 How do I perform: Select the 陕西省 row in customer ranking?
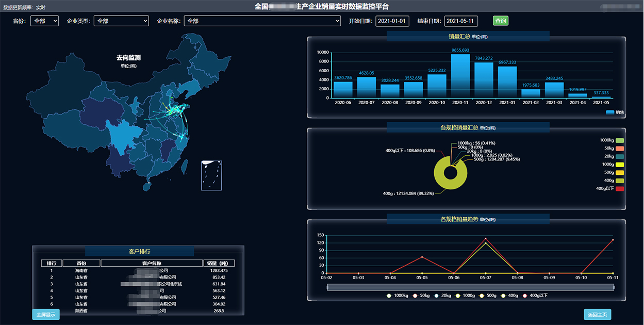point(138,311)
